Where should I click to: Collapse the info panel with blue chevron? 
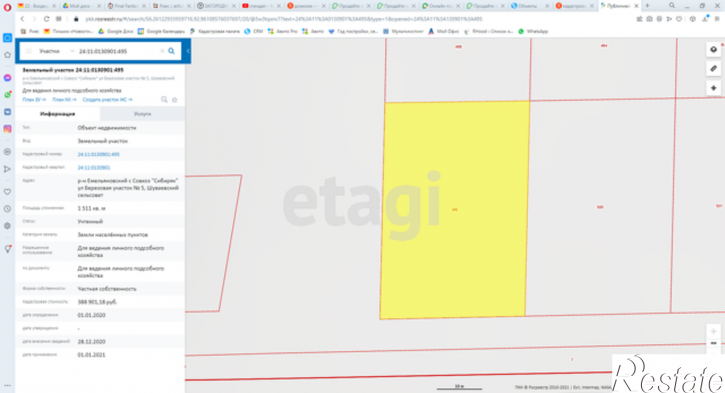[x=188, y=51]
